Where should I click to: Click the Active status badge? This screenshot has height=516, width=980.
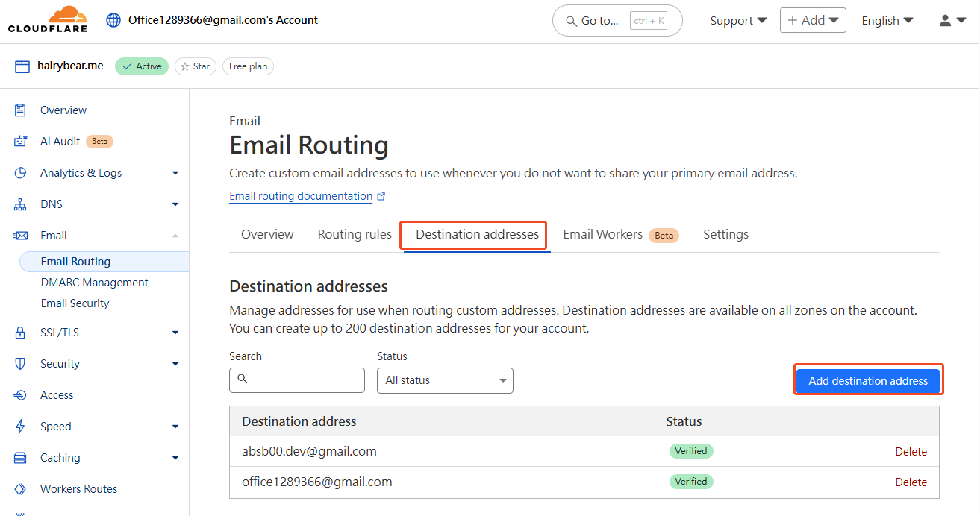[x=142, y=66]
